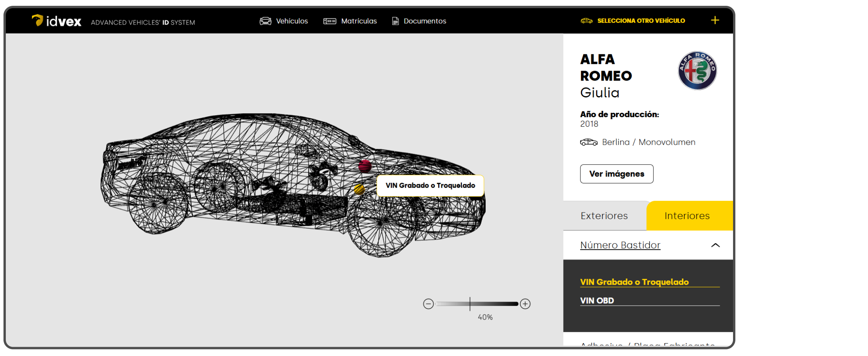Click the yellow plus icon in header
Image resolution: width=868 pixels, height=356 pixels.
click(715, 20)
